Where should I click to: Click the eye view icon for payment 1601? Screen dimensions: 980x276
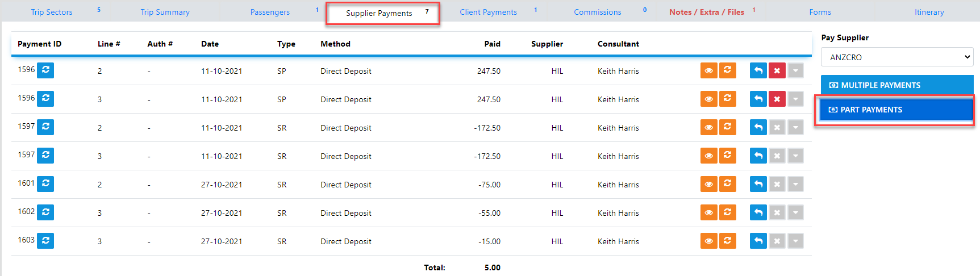[708, 184]
